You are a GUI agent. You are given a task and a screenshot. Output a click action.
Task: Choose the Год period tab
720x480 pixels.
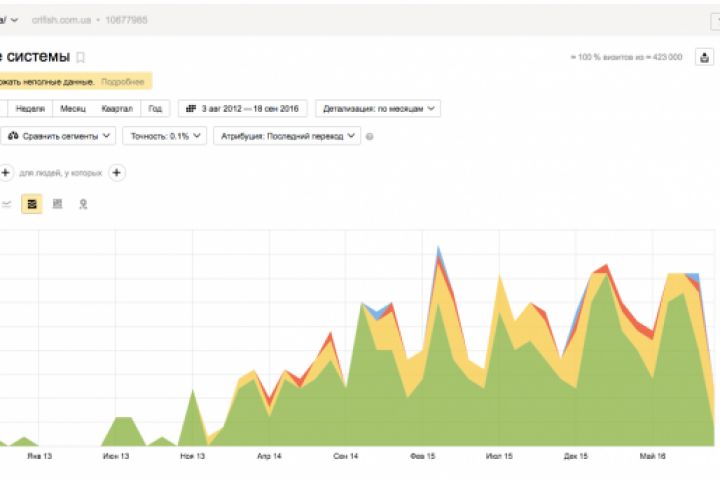[x=155, y=109]
